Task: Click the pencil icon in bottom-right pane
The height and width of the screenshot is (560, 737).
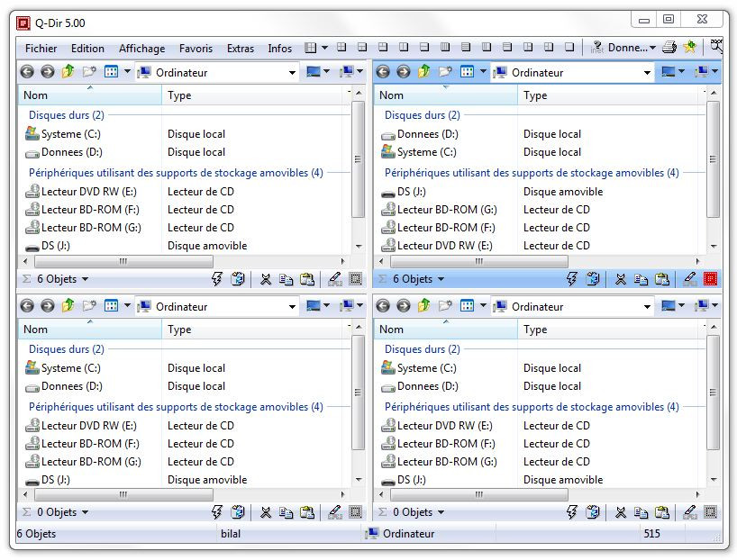Action: pos(690,512)
